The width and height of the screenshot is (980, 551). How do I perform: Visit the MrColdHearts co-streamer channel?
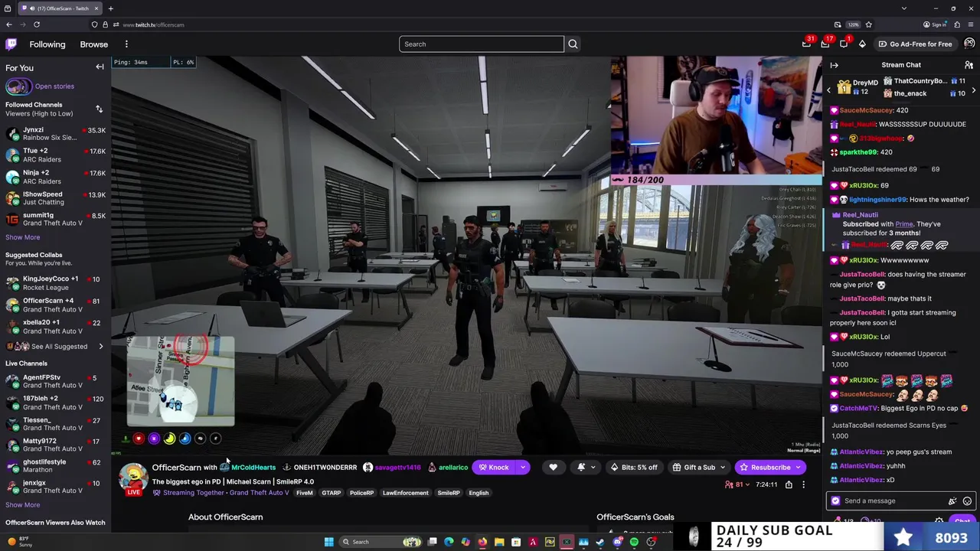[253, 468]
